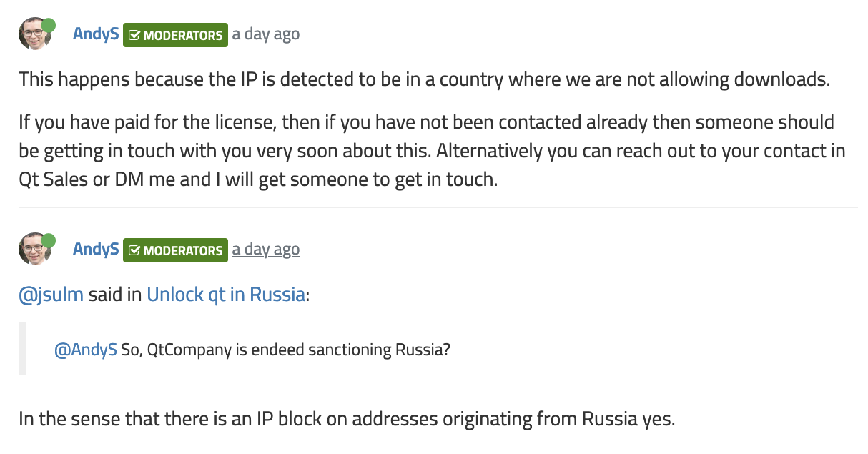868x454 pixels.
Task: Click the checkmark icon in first Moderators badge
Action: point(134,35)
